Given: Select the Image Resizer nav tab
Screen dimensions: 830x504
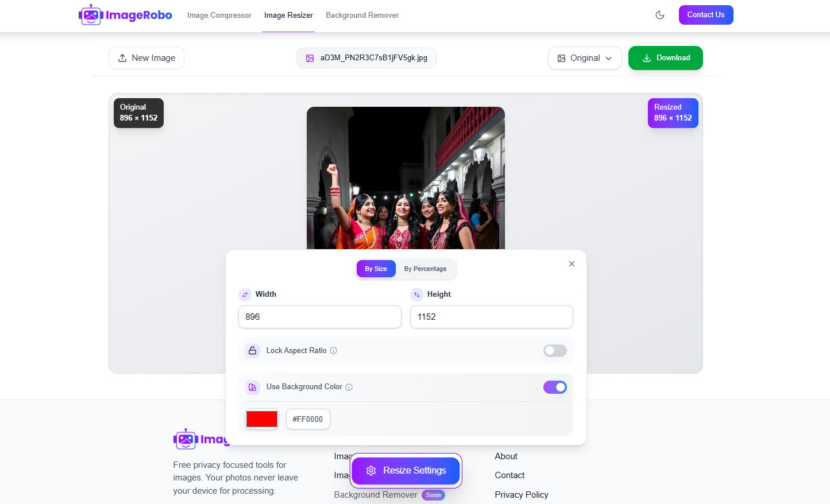Looking at the screenshot, I should click(x=288, y=15).
